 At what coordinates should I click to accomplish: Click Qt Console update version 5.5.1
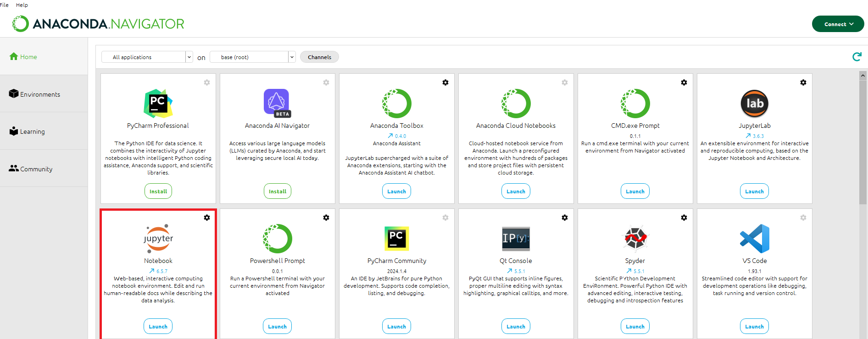tap(516, 271)
